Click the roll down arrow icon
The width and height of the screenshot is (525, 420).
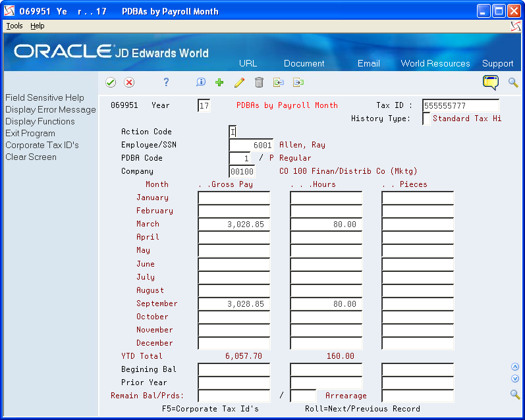tap(515, 379)
